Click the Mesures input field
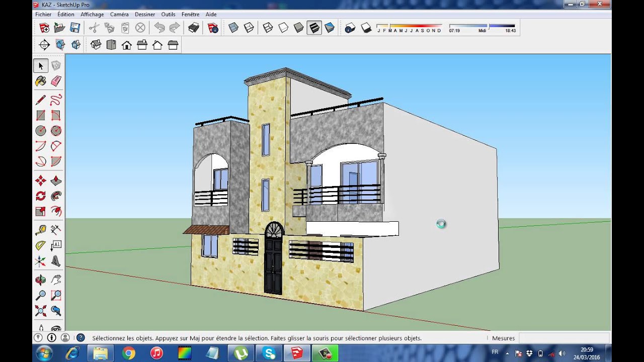This screenshot has width=644, height=362. click(x=564, y=338)
